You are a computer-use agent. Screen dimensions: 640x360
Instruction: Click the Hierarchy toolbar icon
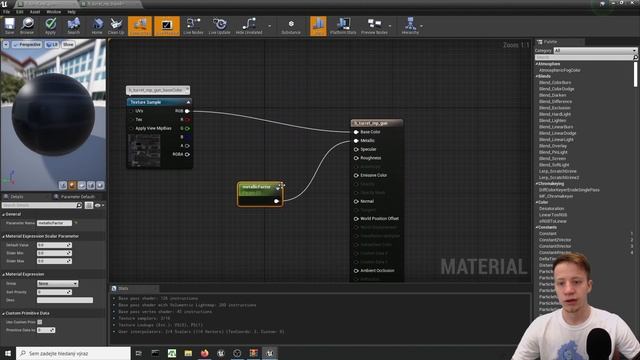point(410,26)
